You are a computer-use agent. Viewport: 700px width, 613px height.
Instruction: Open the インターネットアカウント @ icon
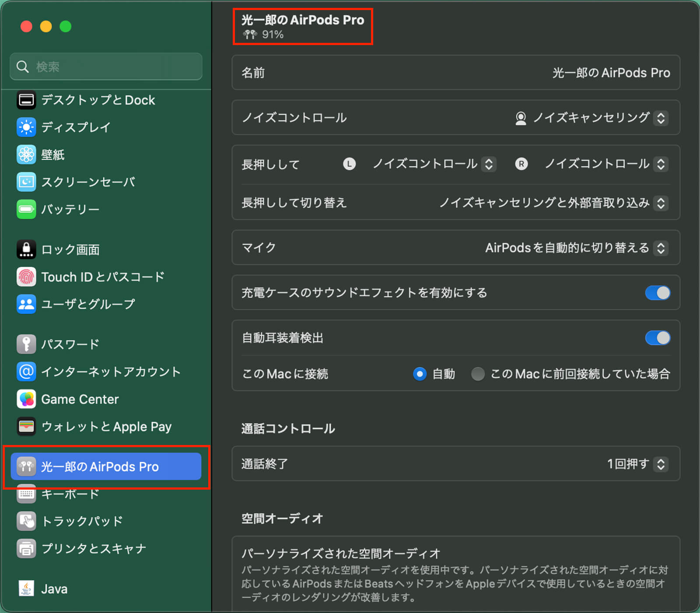(26, 371)
